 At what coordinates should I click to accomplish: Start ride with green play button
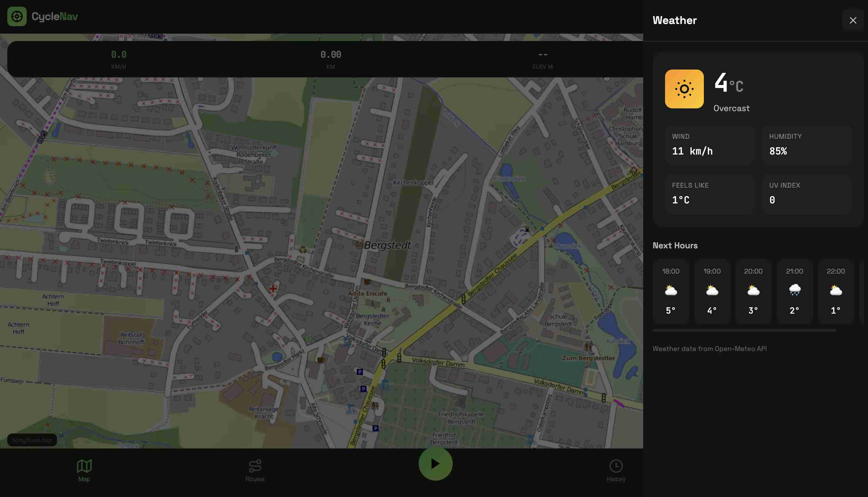(435, 464)
